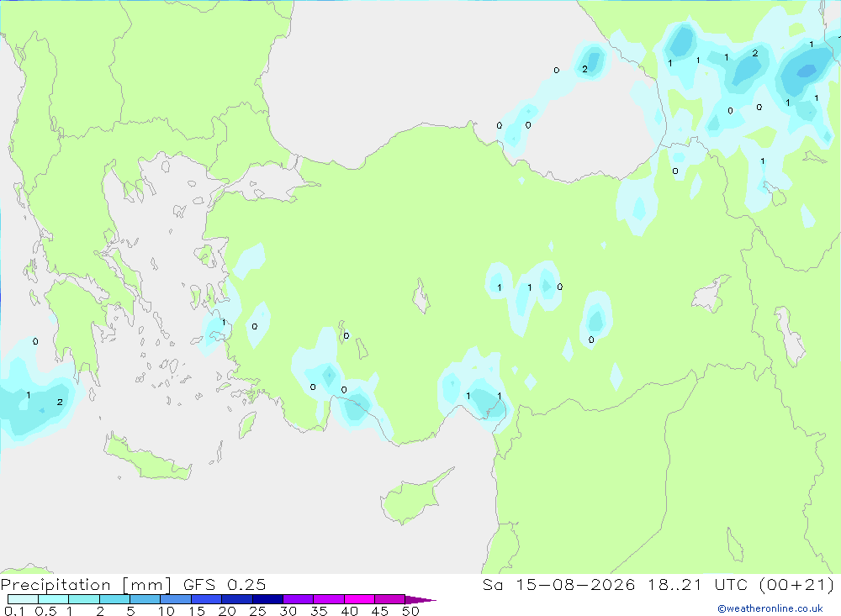Click the 35–40 mm purple legend swatch
This screenshot has width=841, height=616.
pos(328,599)
